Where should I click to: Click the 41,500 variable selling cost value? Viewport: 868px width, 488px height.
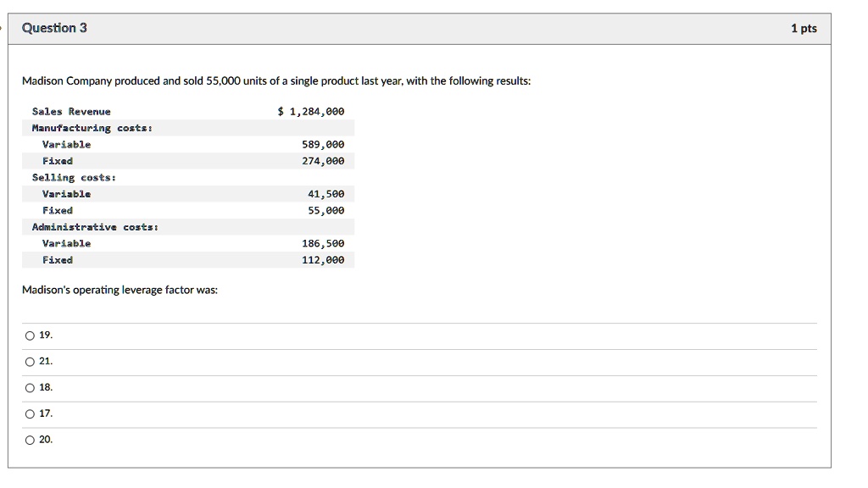pyautogui.click(x=325, y=194)
